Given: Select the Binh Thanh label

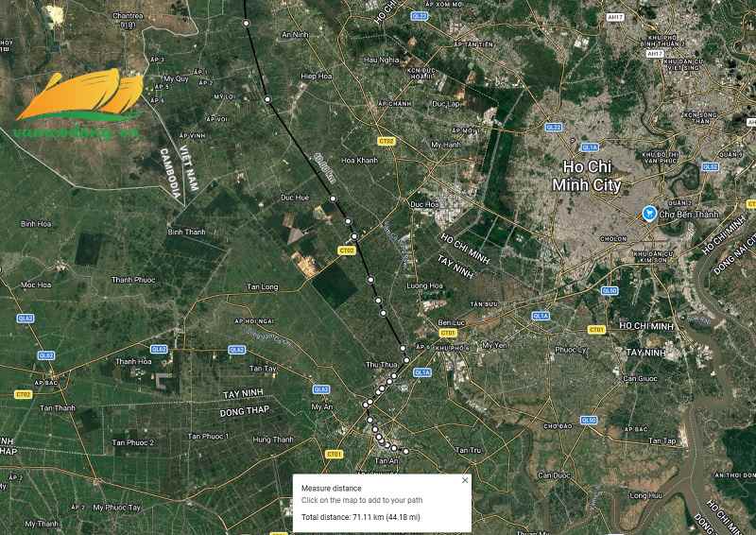Looking at the screenshot, I should tap(186, 232).
